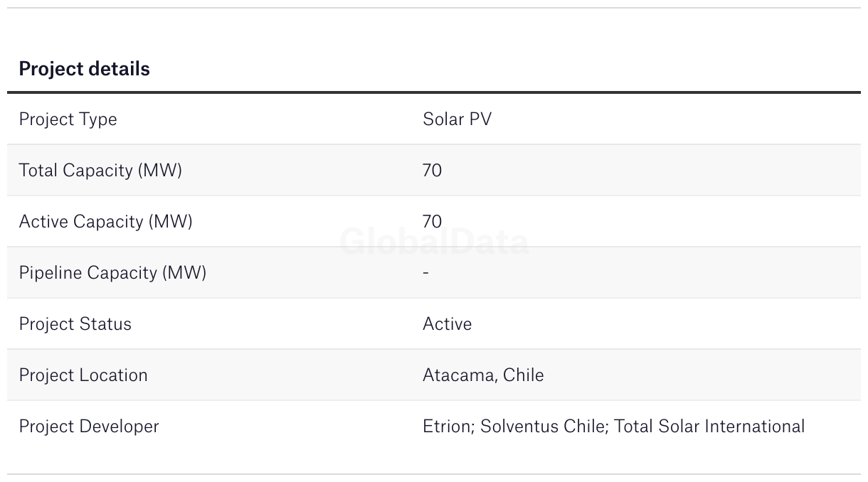
Task: Click Solventus Chile in developer list
Action: (543, 427)
